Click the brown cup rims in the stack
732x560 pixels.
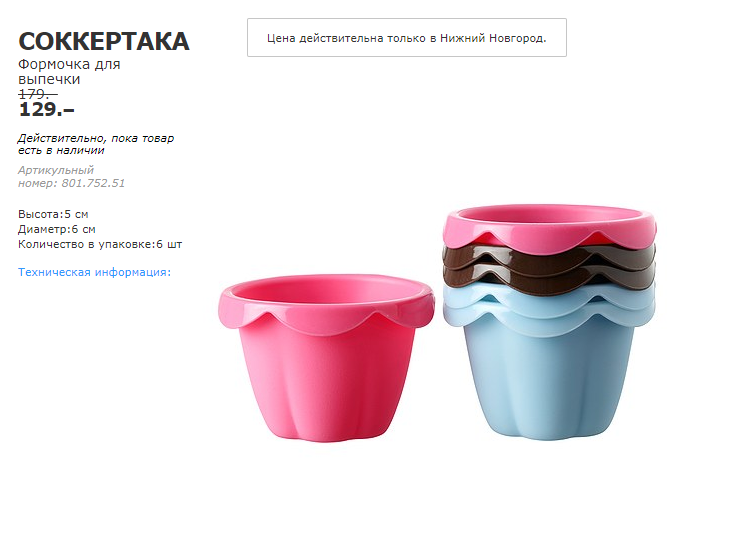click(548, 264)
